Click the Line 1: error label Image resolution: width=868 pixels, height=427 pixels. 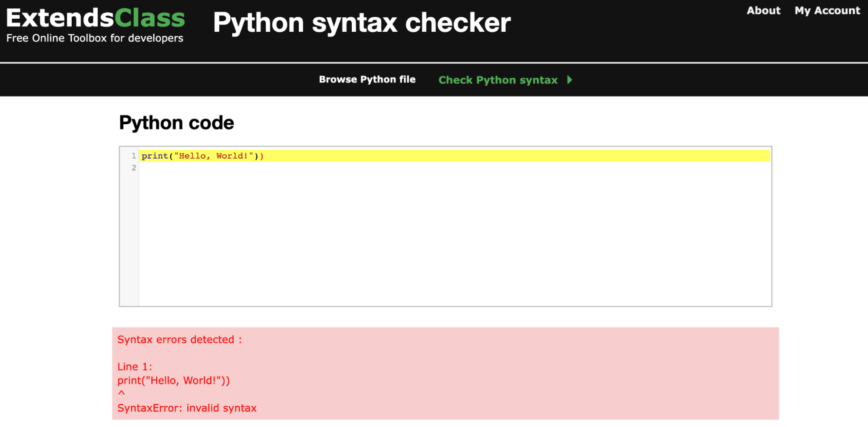click(x=135, y=367)
